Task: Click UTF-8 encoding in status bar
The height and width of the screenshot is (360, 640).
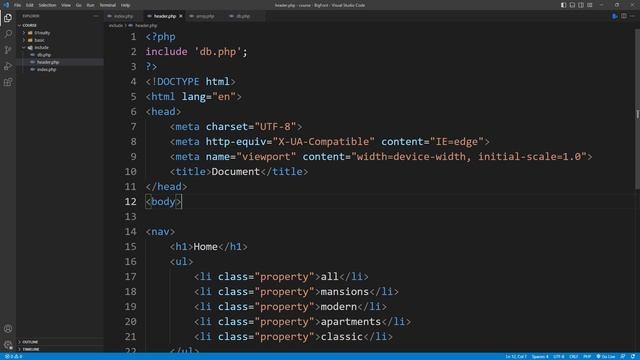Action: click(559, 356)
